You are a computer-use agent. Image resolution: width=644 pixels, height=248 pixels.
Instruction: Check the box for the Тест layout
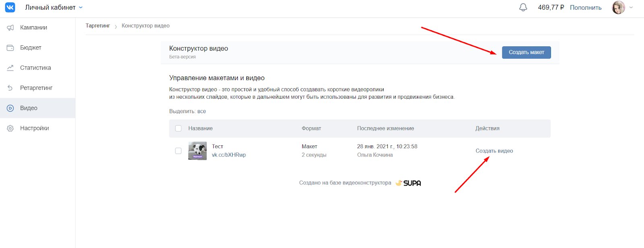178,151
